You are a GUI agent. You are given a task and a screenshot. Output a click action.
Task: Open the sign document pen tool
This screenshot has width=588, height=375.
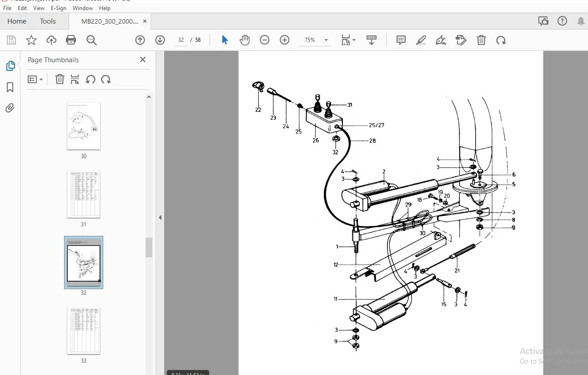(441, 40)
